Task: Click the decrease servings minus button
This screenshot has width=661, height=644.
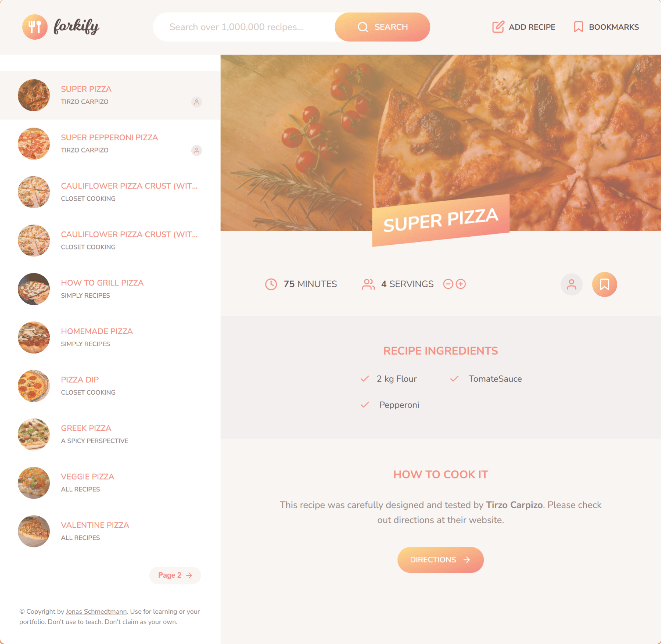Action: pos(448,284)
